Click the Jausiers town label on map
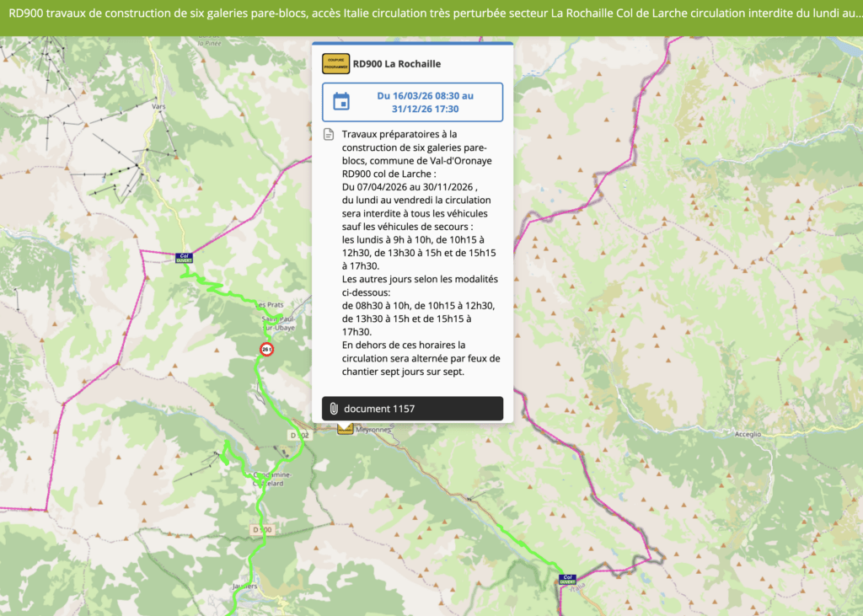 coord(244,587)
